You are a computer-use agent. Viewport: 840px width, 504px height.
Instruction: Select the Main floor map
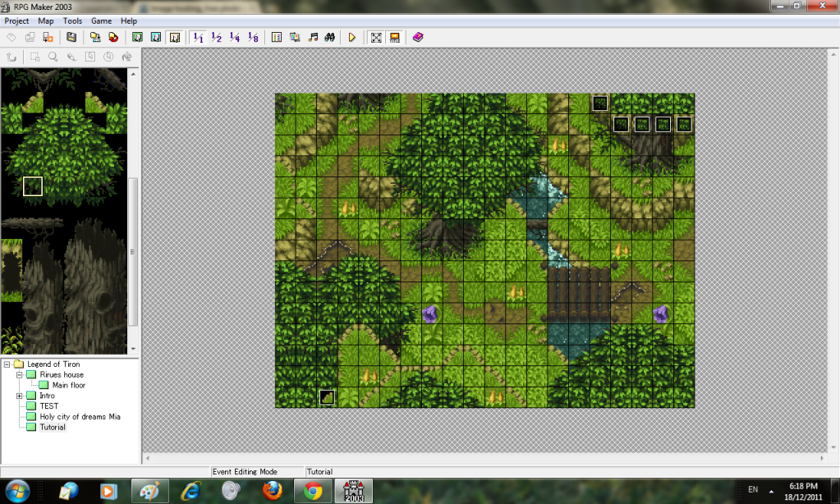(69, 385)
